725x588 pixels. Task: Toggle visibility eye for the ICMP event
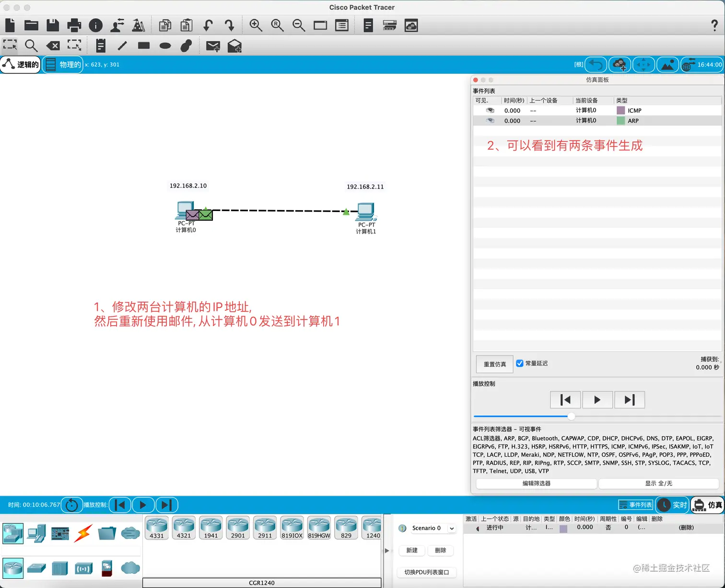tap(490, 110)
